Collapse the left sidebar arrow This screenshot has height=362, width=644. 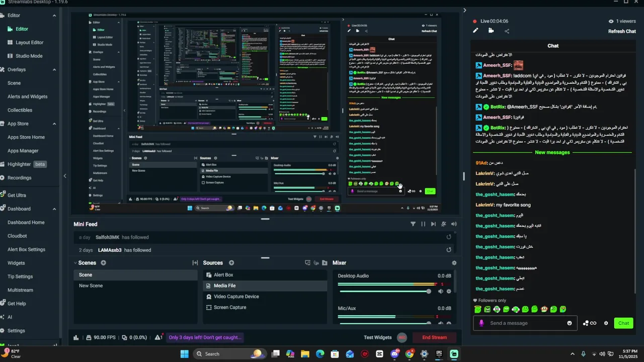[64, 176]
